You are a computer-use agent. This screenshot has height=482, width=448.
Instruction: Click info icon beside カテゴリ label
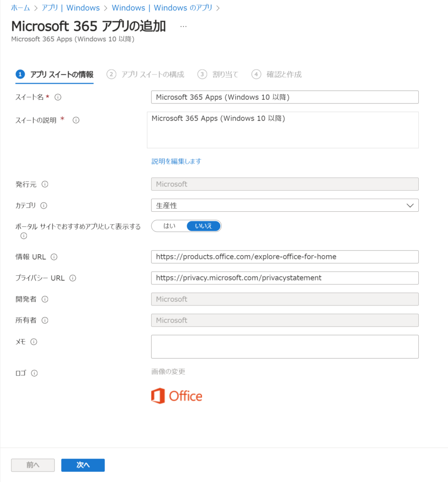point(44,205)
